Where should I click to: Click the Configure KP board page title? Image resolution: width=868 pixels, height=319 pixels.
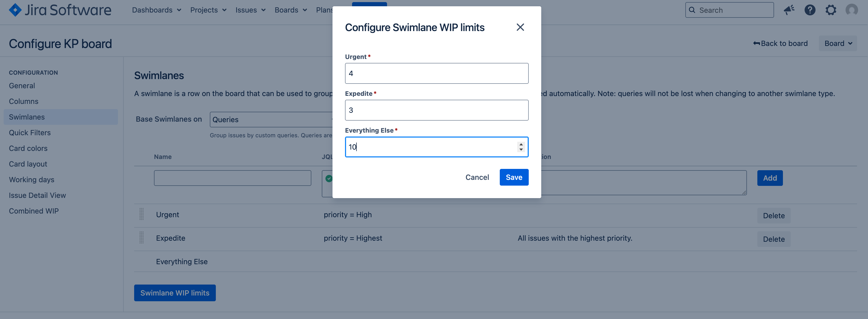pos(60,44)
